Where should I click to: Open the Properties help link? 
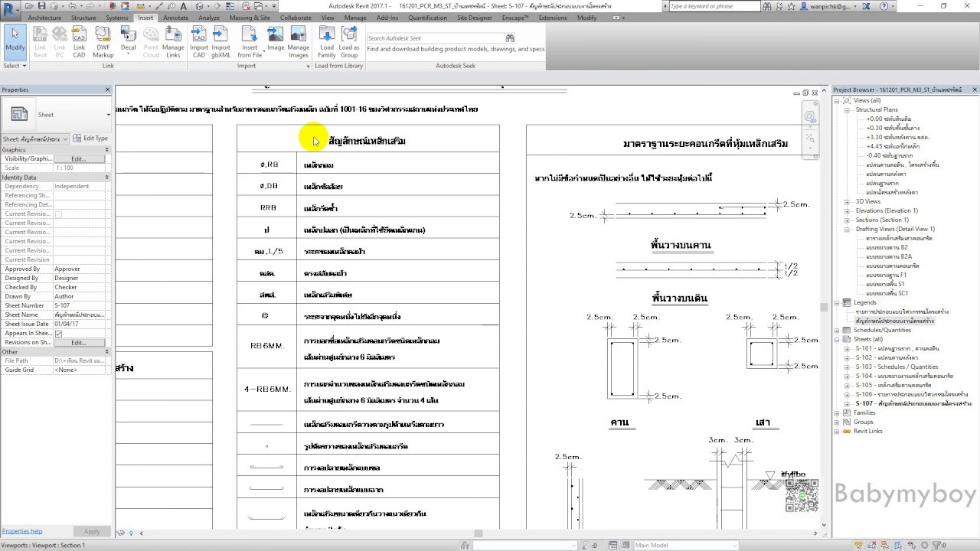[22, 531]
